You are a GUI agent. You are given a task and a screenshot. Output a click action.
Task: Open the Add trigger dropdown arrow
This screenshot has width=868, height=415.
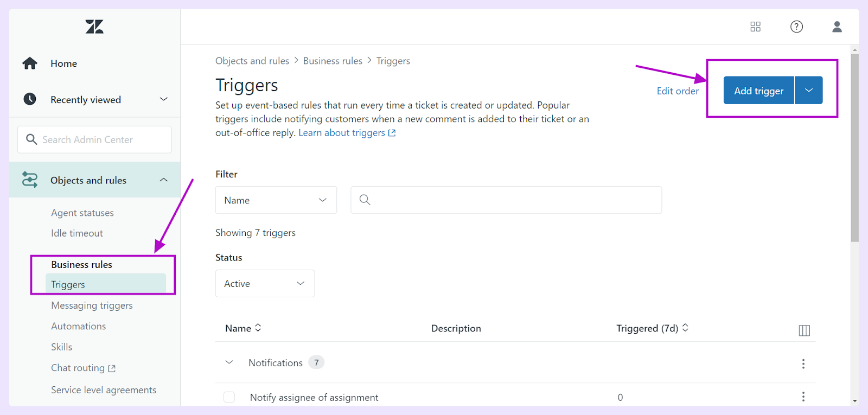coord(809,91)
